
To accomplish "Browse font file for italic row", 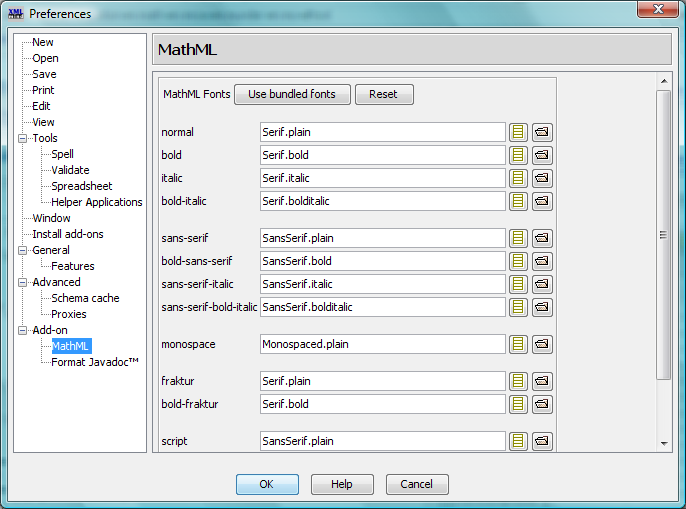I will click(x=542, y=178).
